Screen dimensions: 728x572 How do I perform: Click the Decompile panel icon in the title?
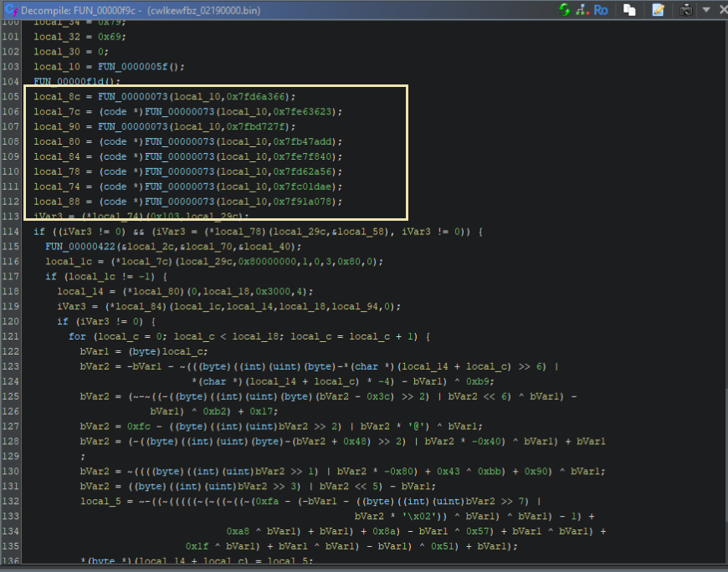coord(11,10)
